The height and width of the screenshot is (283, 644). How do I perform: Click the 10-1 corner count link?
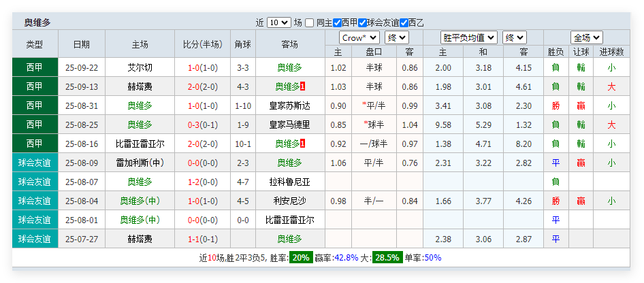coord(243,144)
